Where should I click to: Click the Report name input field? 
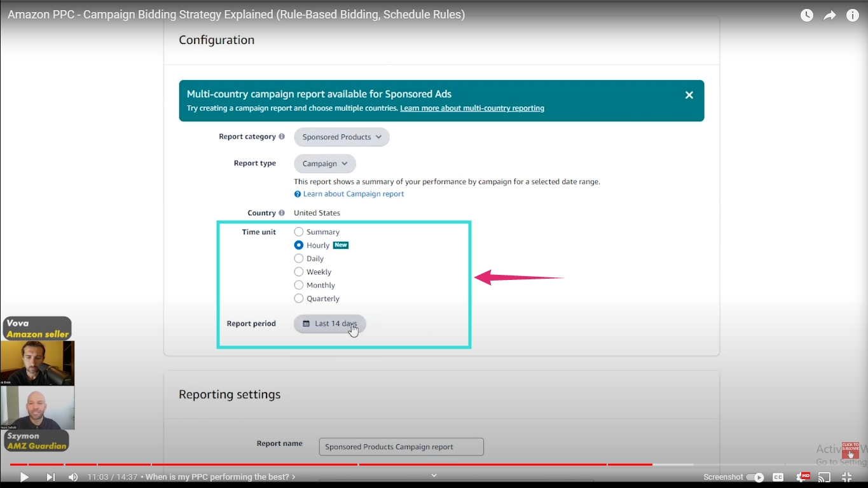[x=401, y=447]
